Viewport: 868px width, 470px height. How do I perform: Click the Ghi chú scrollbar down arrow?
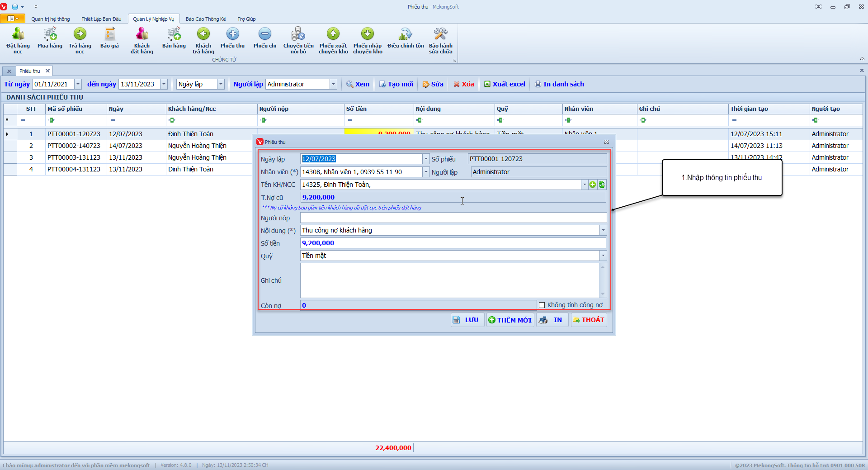pyautogui.click(x=603, y=294)
